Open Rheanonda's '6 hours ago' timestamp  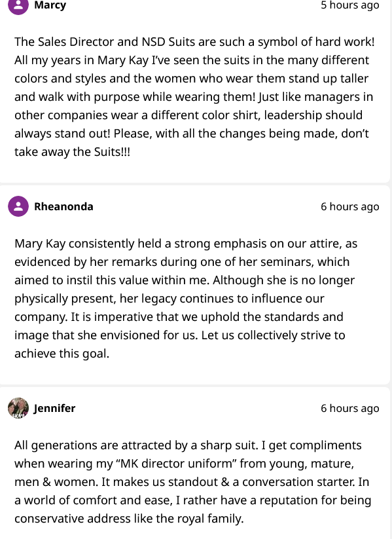tap(349, 206)
